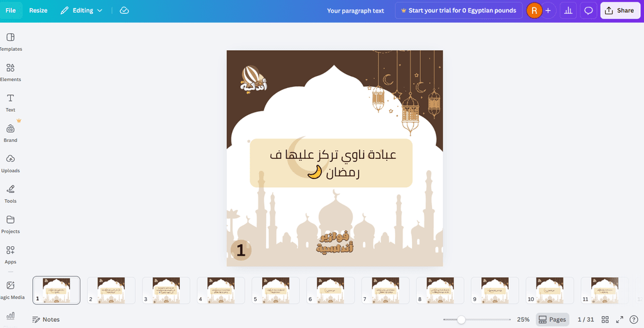The height and width of the screenshot is (328, 644).
Task: Open the Brand panel
Action: pyautogui.click(x=10, y=133)
